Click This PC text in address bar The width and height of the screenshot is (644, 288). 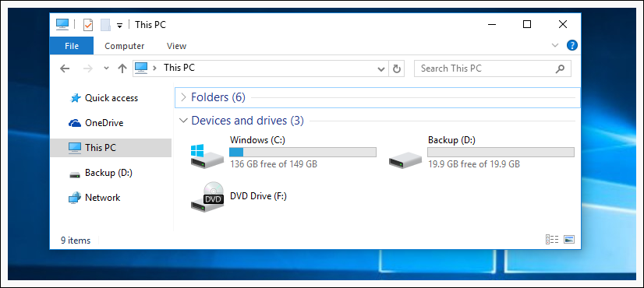[x=179, y=68]
